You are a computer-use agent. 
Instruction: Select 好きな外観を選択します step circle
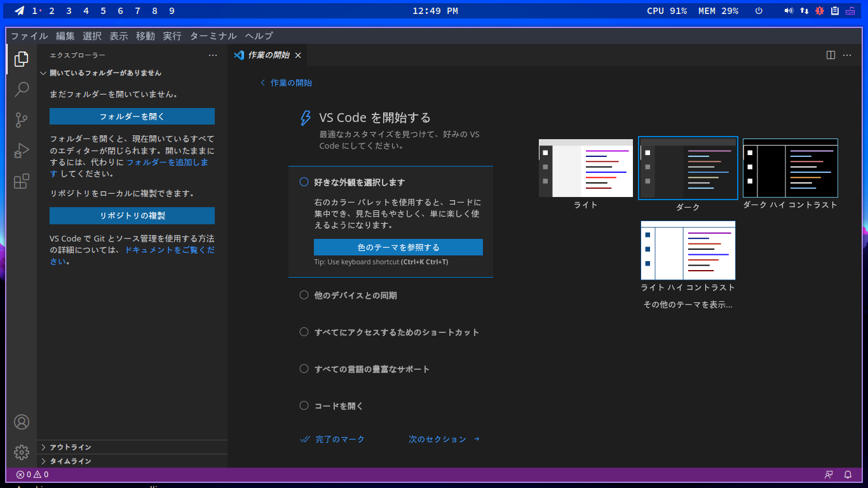(x=304, y=182)
